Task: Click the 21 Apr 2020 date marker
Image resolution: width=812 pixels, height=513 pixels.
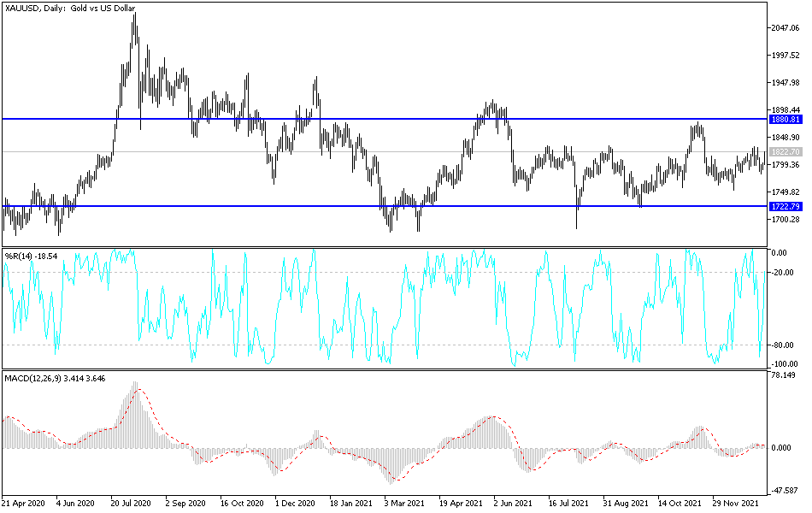Action: tap(23, 503)
